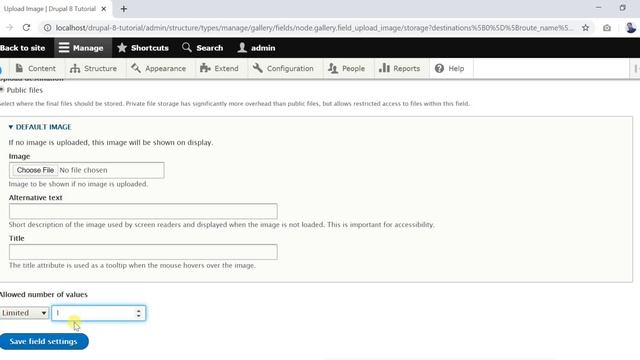The width and height of the screenshot is (640, 360).
Task: Click the forward navigation arrow
Action: (9, 28)
